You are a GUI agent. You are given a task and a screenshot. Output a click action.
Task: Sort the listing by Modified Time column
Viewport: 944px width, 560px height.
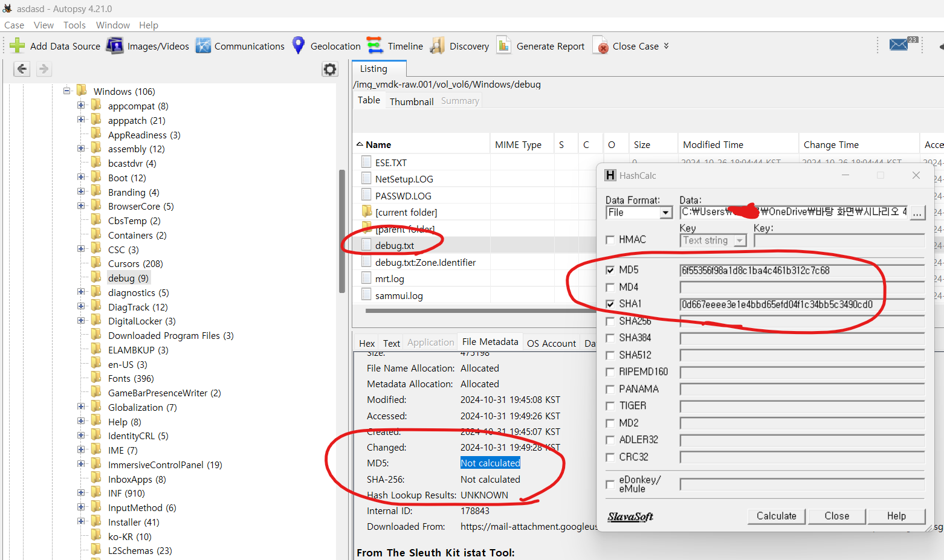pos(738,144)
